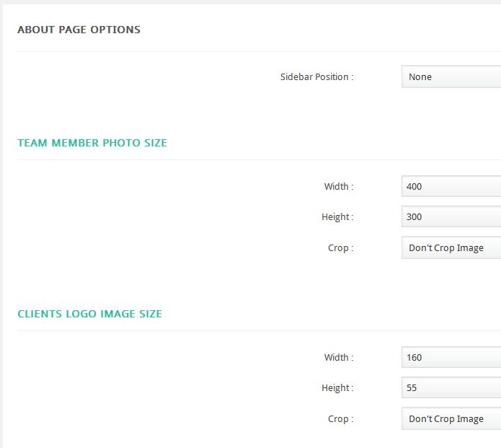Click the Clients Logo Image Size heading
The width and height of the screenshot is (501, 448).
90,314
